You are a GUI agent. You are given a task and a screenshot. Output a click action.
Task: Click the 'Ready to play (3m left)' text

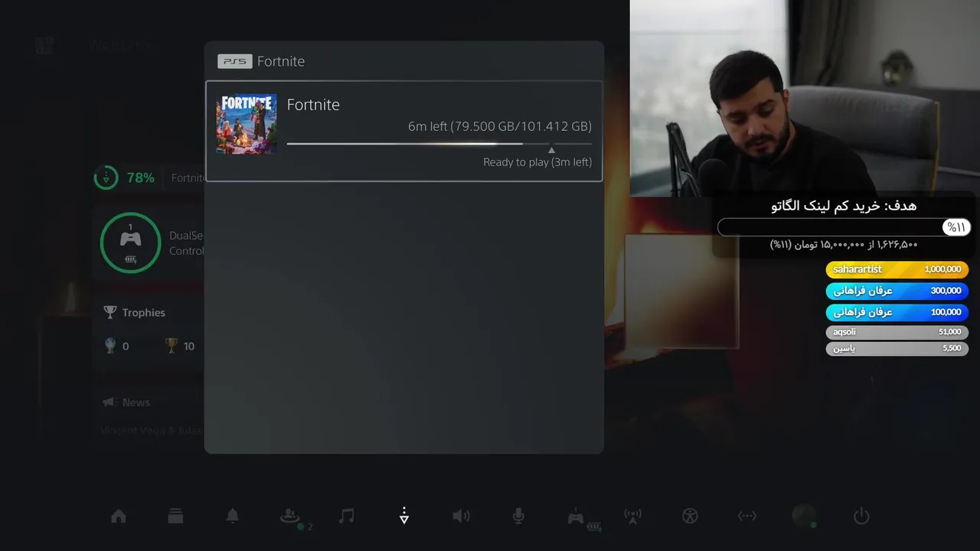[537, 162]
